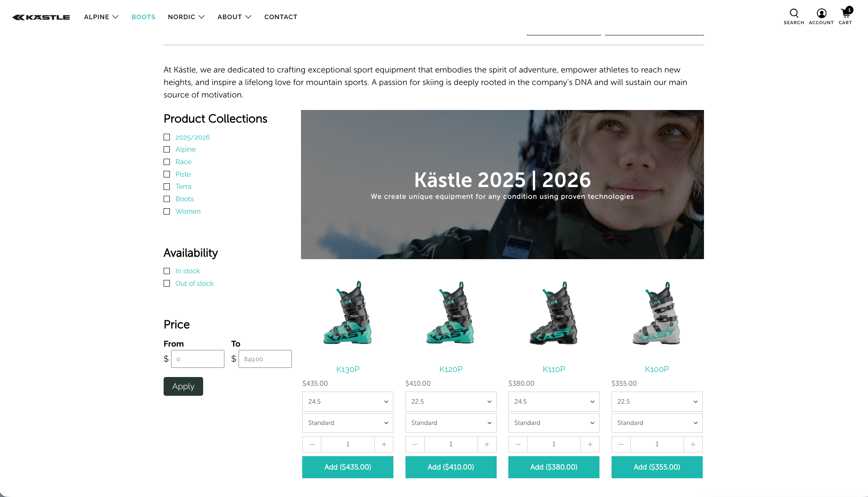Screen dimensions: 868x497
Task: Decrease K120P quantity with minus
Action: pos(415,445)
